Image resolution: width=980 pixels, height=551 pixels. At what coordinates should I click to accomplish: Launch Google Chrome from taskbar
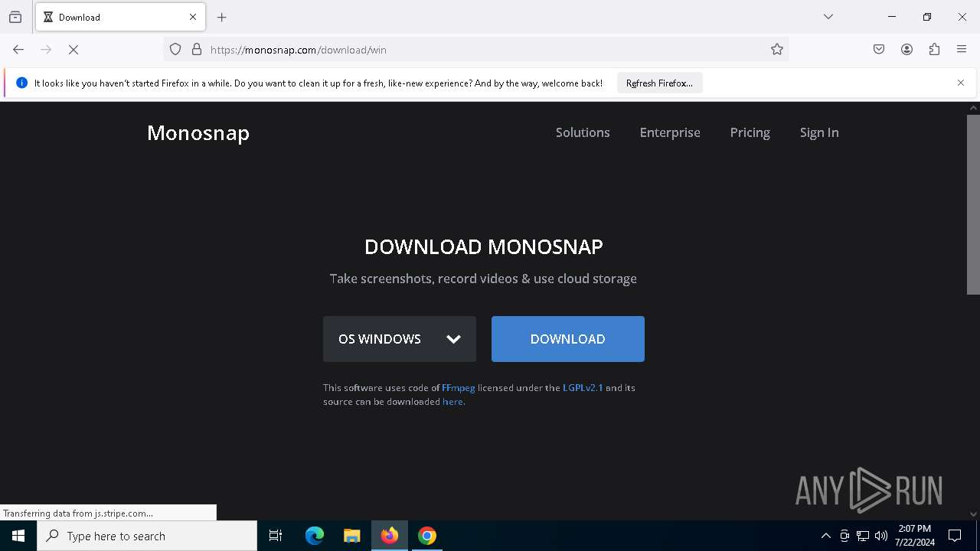(x=427, y=536)
